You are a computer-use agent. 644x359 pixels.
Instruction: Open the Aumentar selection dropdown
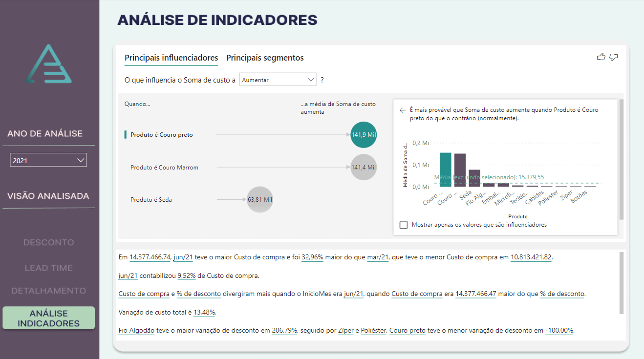278,79
